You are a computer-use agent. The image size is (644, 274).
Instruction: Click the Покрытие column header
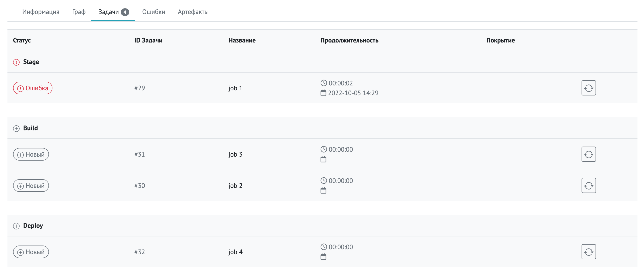(500, 40)
